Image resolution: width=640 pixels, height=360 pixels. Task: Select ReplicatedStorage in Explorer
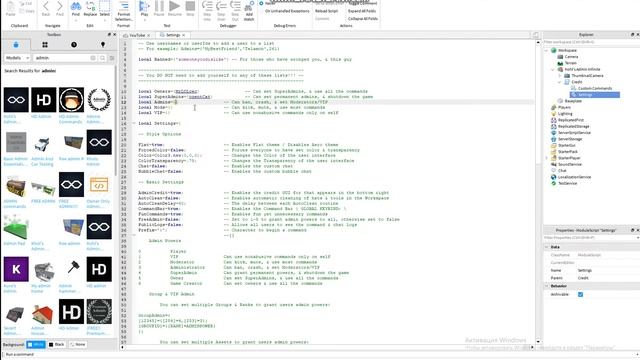573,126
